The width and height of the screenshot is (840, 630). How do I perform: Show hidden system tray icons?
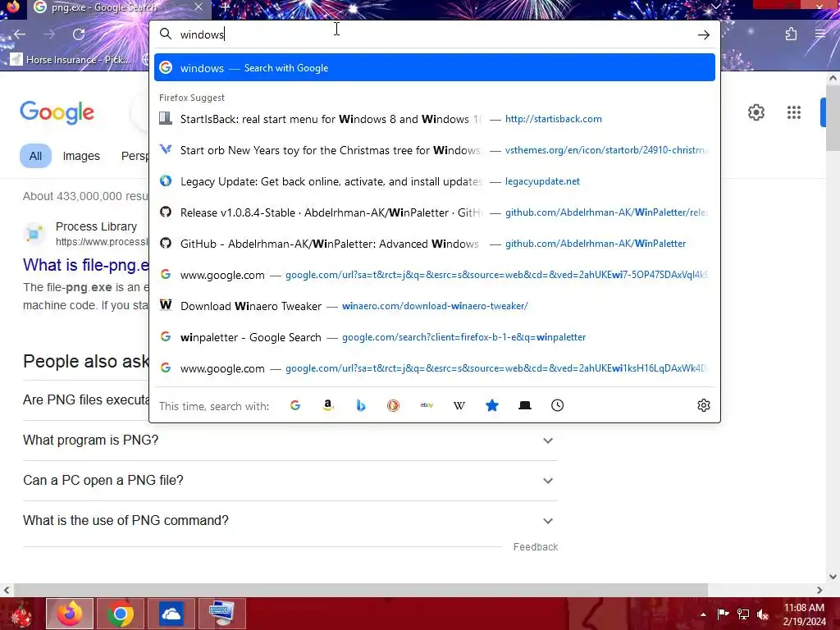click(x=703, y=614)
